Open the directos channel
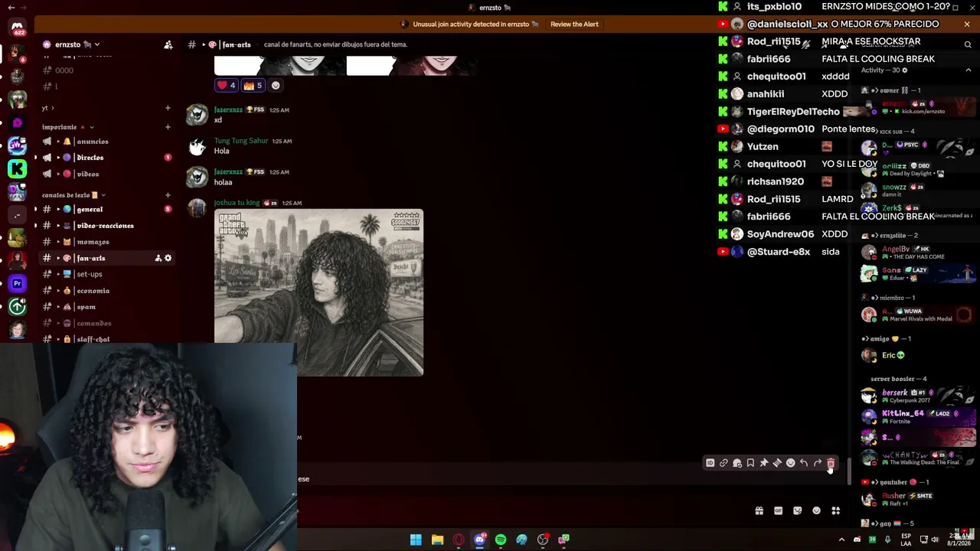 click(x=106, y=158)
